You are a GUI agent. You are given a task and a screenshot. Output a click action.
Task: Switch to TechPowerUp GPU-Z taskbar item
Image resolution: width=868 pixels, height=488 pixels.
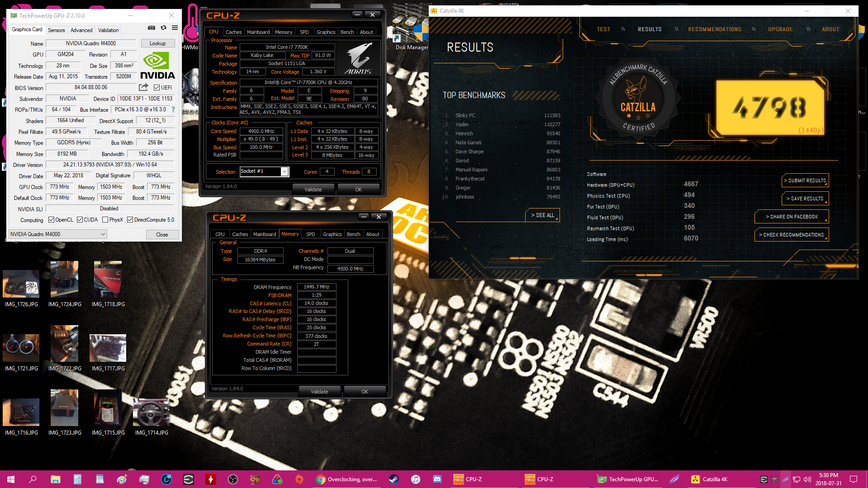pos(628,479)
